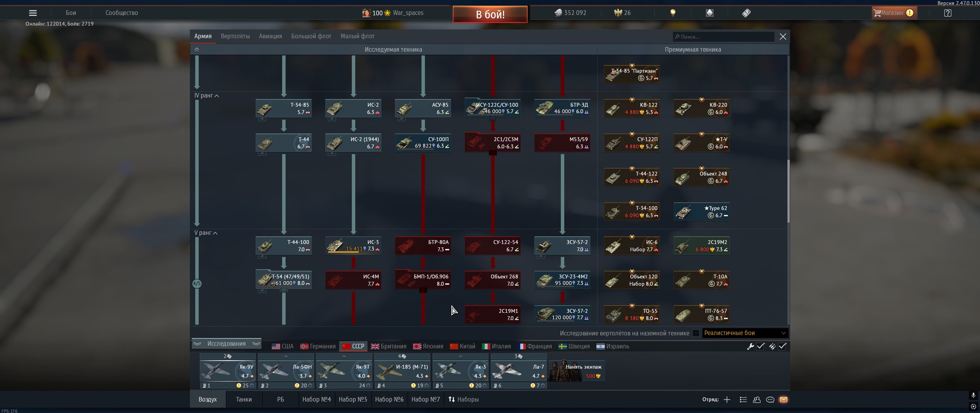Enable helicopter research on ground vehicles checkbox
Image resolution: width=980 pixels, height=413 pixels.
tap(696, 333)
